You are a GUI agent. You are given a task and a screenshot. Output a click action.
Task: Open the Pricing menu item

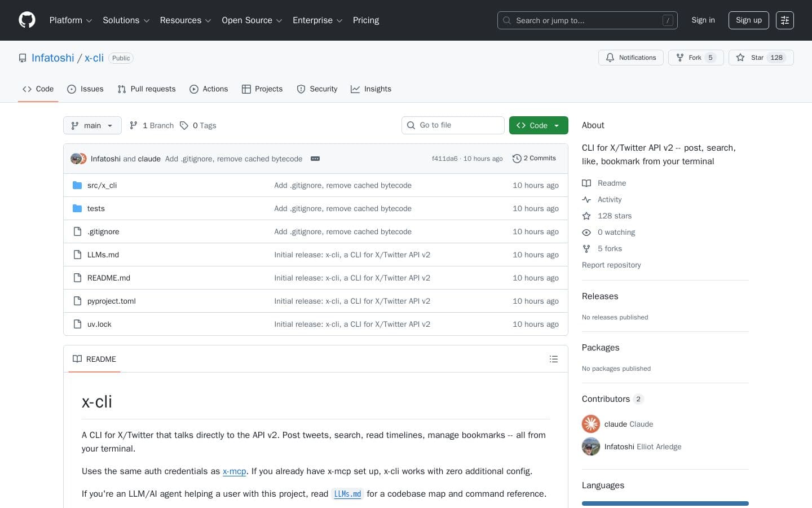point(366,20)
